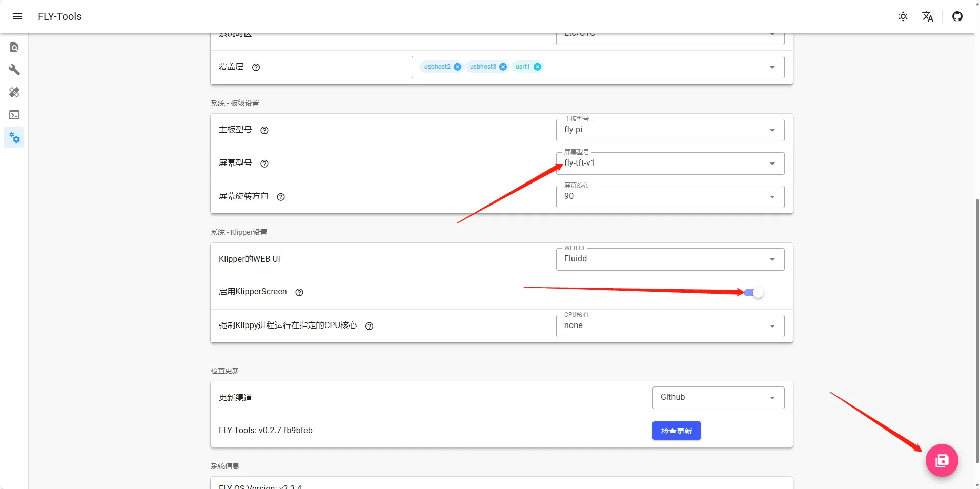Open the hamburger navigation menu

(x=17, y=16)
